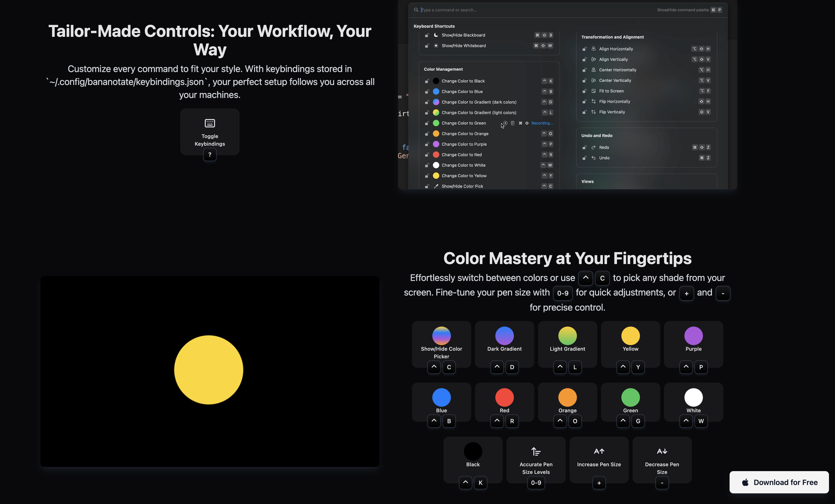Toggle the lock for Show/Hide Blackboard

427,35
